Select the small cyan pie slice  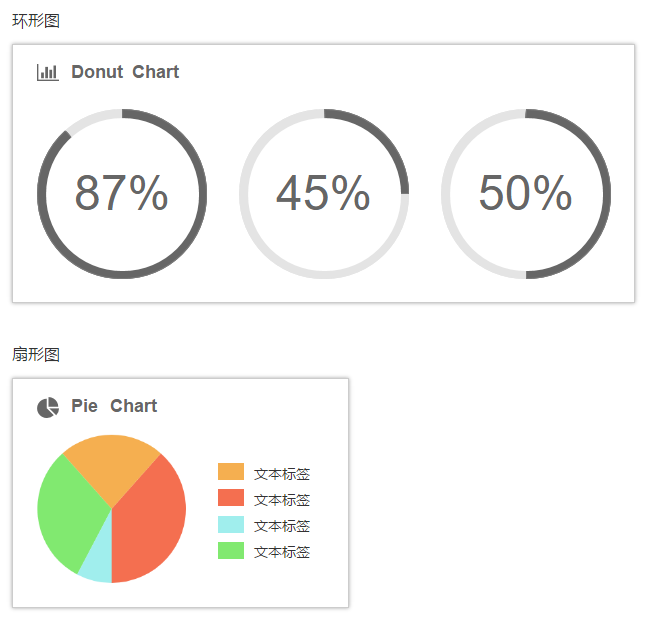97,562
